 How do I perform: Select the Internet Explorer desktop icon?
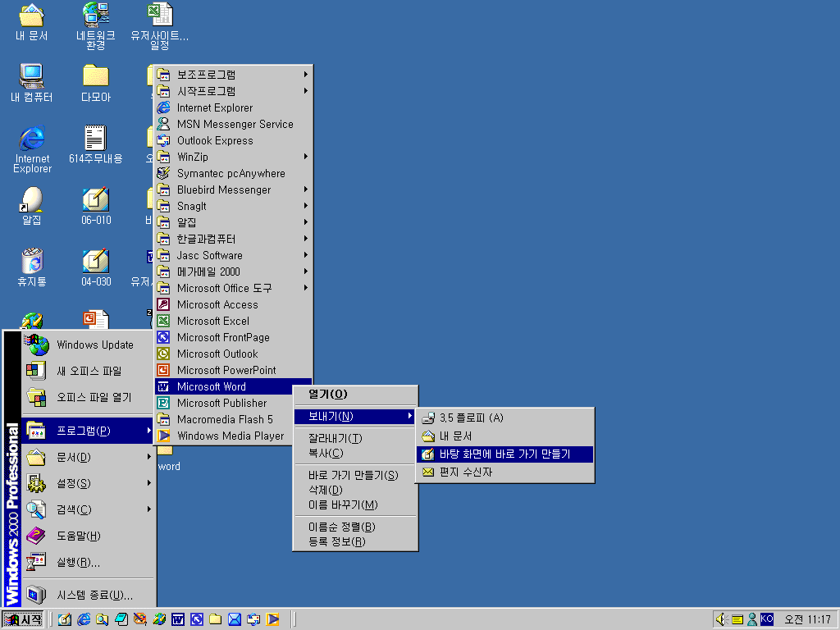32,149
